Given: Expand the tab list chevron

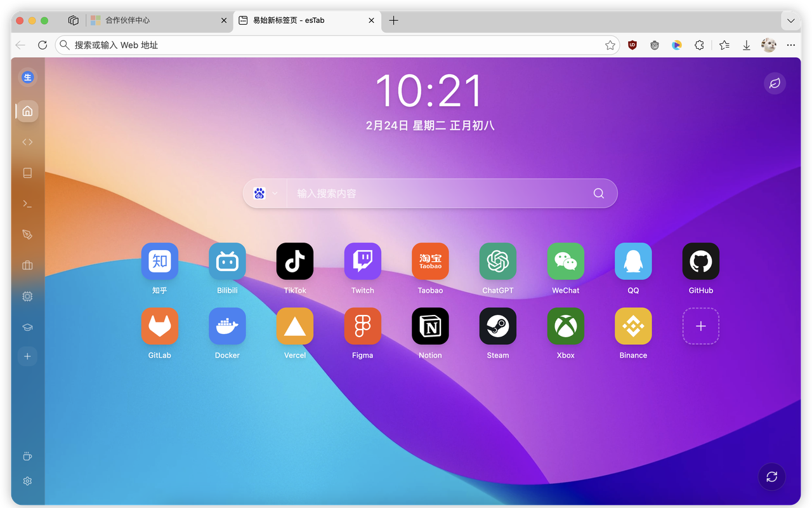Looking at the screenshot, I should 791,20.
